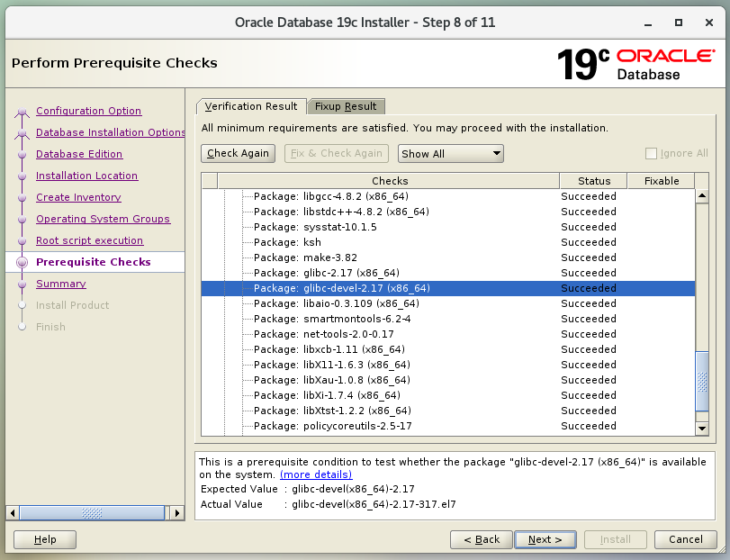Click the table scrollbar down arrow
This screenshot has height=560, width=730.
tap(702, 429)
